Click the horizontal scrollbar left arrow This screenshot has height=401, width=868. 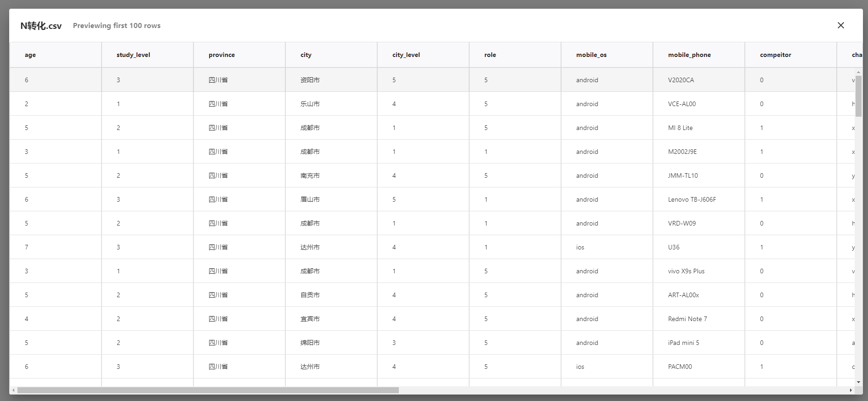tap(14, 390)
